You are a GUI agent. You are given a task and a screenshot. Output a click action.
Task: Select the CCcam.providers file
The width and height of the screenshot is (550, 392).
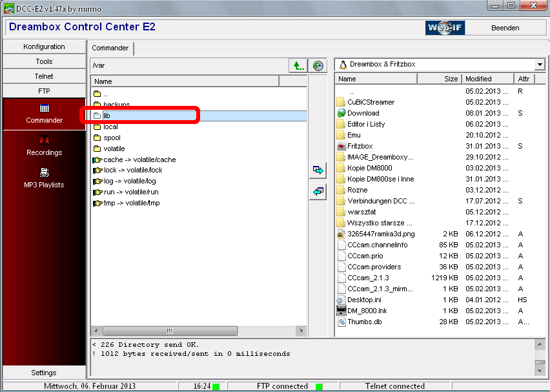(x=374, y=267)
